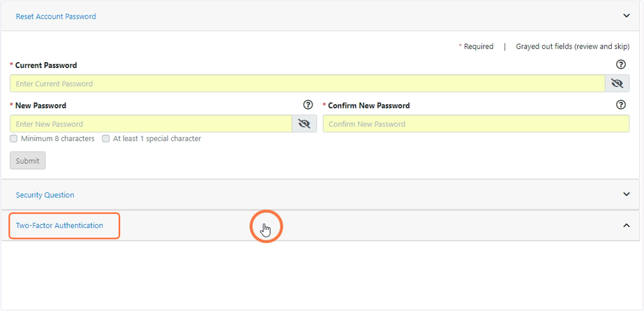Open help icon beside New Password label
644x311 pixels.
click(x=308, y=105)
